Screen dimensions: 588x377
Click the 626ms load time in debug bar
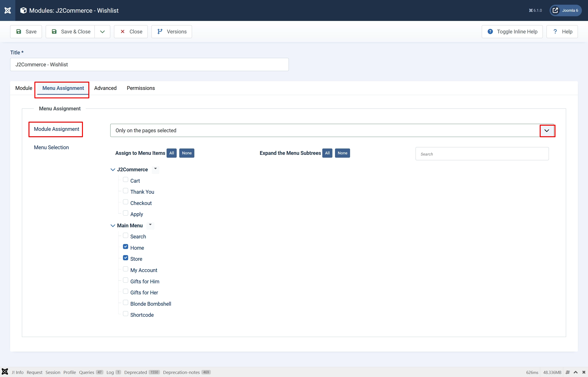tap(532, 372)
